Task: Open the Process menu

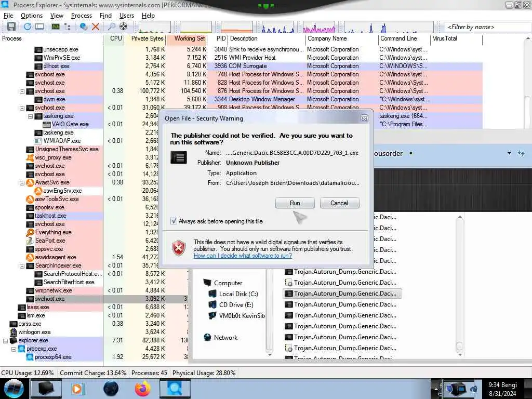Action: (82, 16)
